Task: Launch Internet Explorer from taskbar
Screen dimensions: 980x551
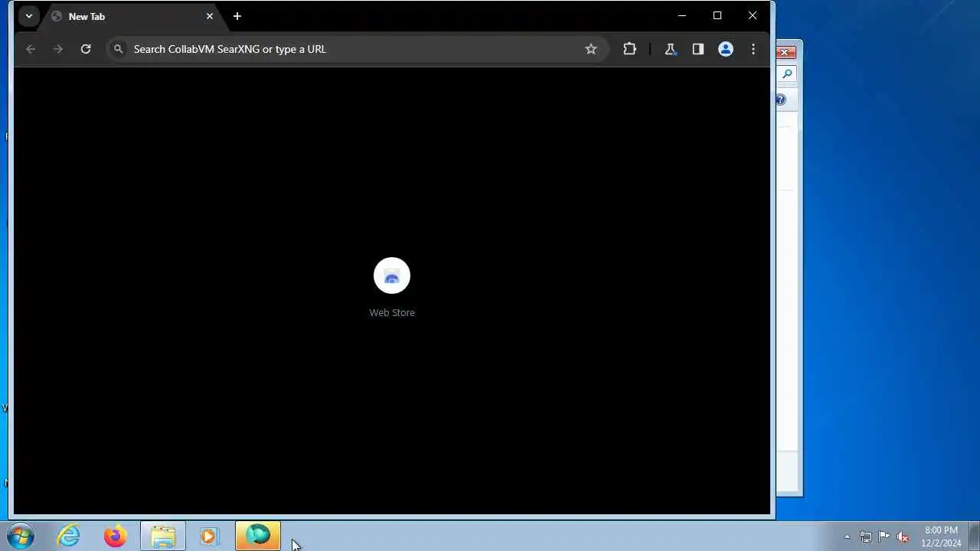Action: pyautogui.click(x=69, y=536)
